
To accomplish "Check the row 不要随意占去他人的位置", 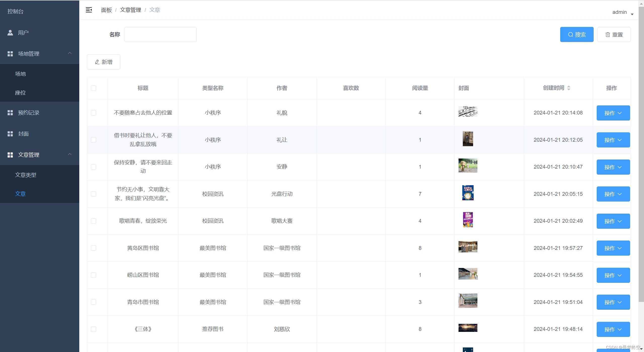I will pos(93,113).
